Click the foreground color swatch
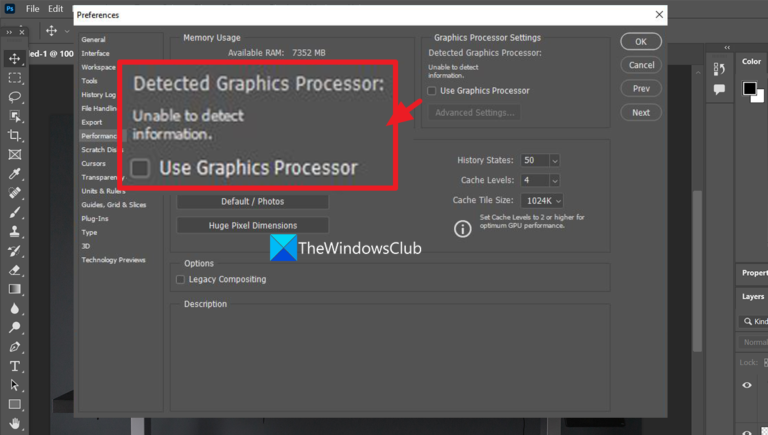The width and height of the screenshot is (768, 435). pos(749,88)
